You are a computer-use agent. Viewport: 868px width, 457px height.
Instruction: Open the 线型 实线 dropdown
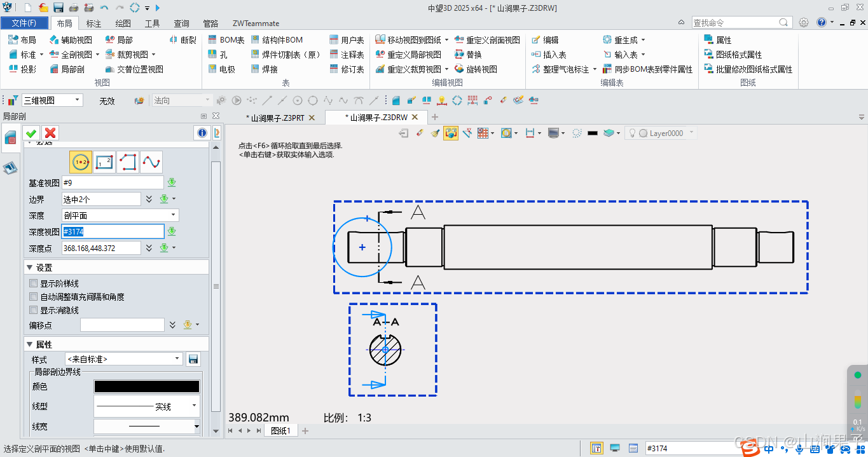pyautogui.click(x=147, y=406)
